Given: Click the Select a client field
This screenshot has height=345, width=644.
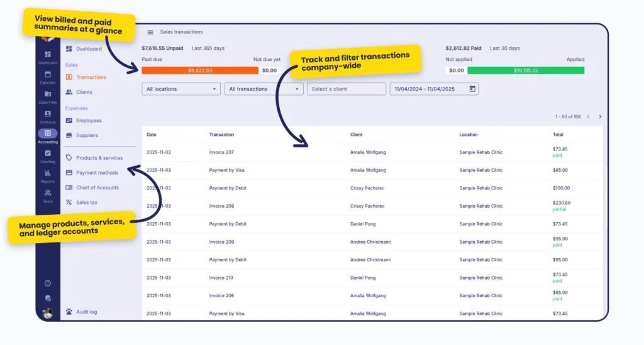Looking at the screenshot, I should pos(347,89).
